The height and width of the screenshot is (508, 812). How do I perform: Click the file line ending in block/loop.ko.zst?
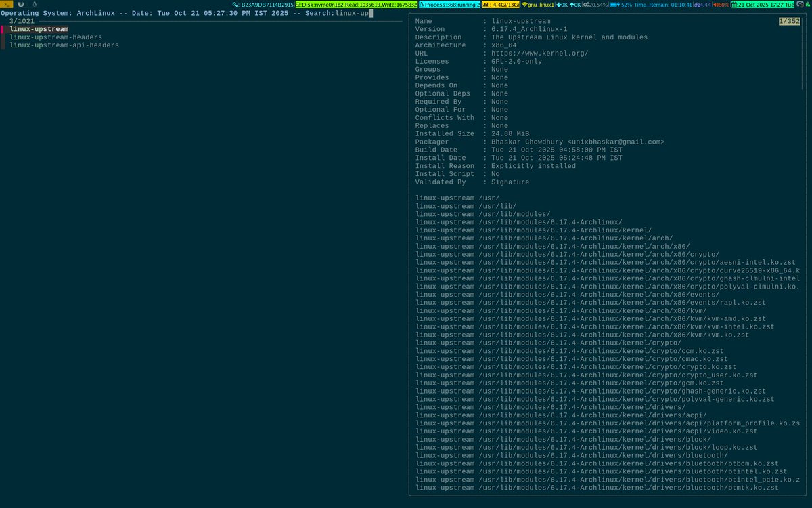[x=587, y=447]
